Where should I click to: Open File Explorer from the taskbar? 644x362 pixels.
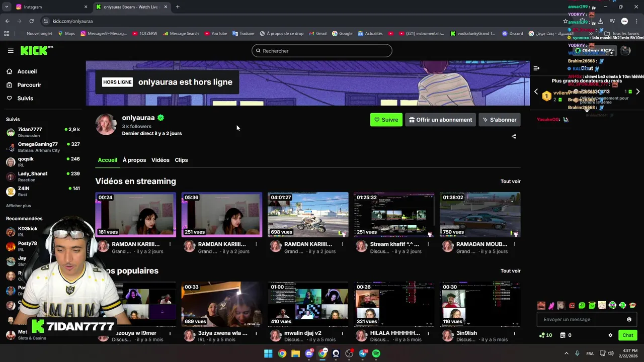click(295, 353)
